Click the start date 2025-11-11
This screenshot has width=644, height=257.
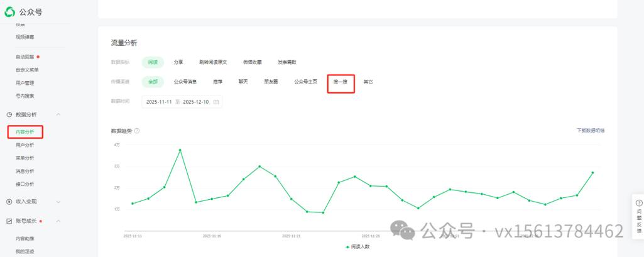coord(159,102)
